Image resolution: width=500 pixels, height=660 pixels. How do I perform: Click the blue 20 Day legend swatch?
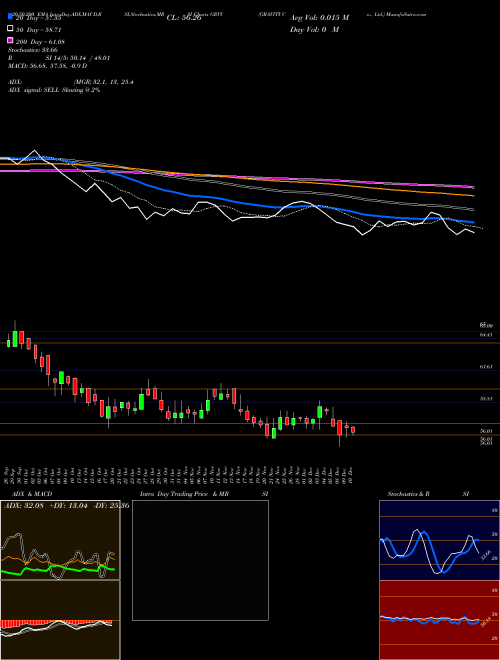point(10,16)
